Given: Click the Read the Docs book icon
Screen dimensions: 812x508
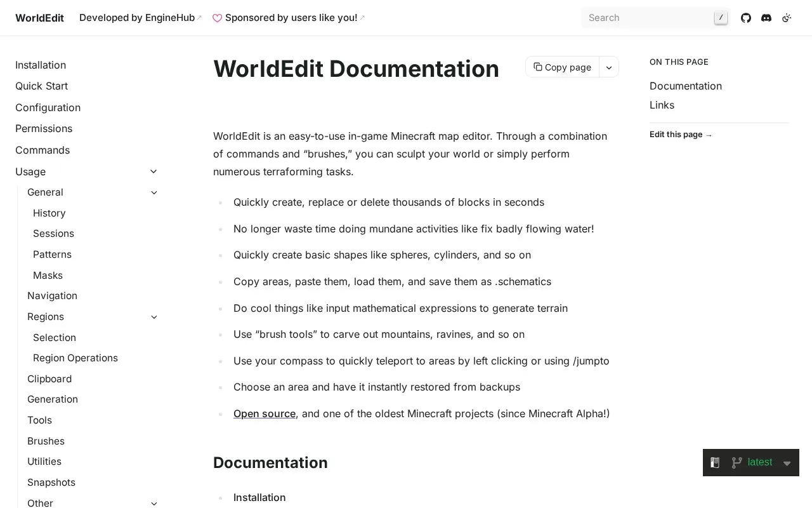Looking at the screenshot, I should coord(715,462).
